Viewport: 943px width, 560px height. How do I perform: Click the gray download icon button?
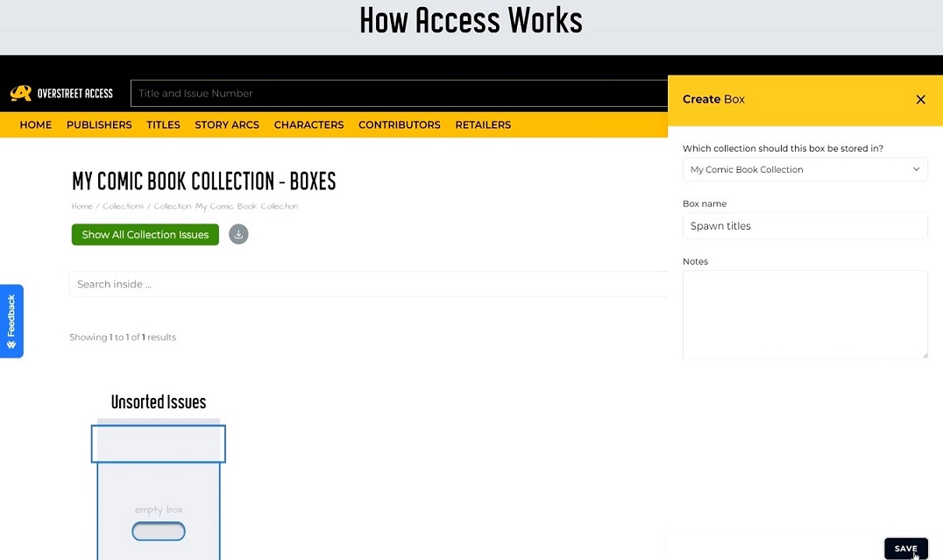tap(238, 234)
